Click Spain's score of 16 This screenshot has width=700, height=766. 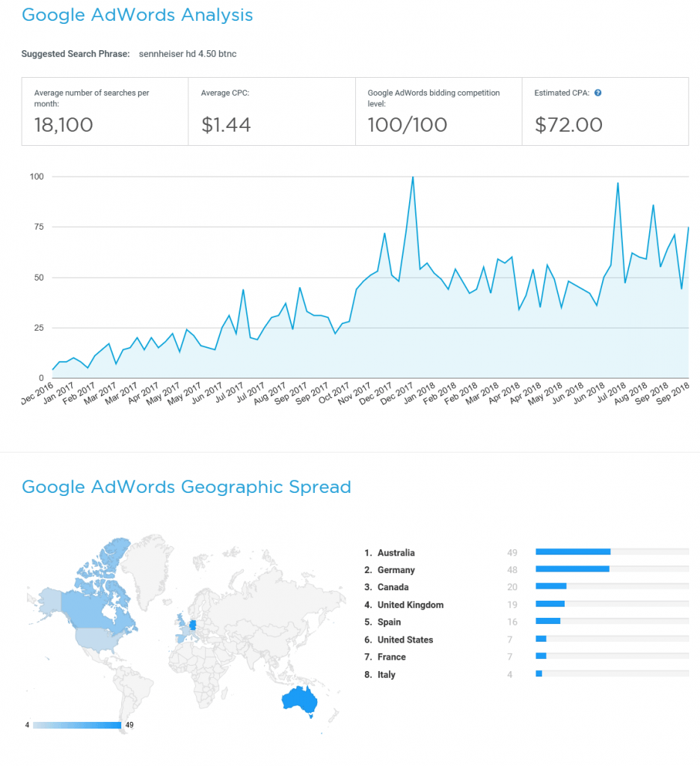[x=512, y=622]
